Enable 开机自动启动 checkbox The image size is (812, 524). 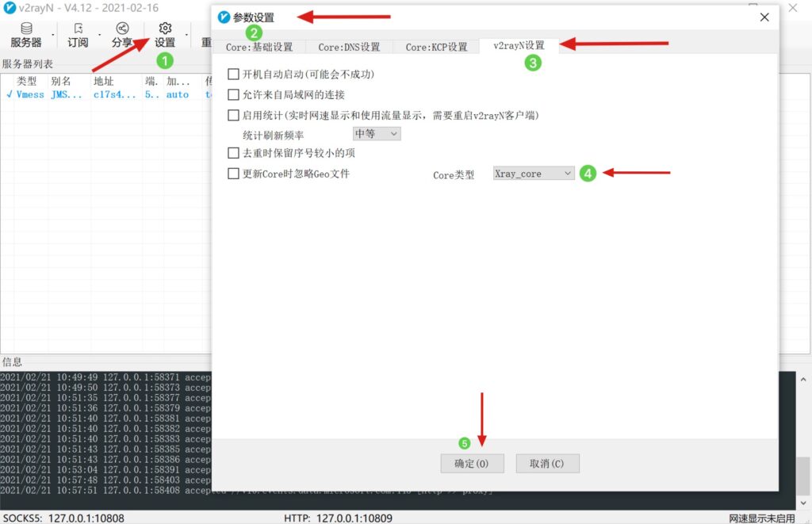coord(233,74)
